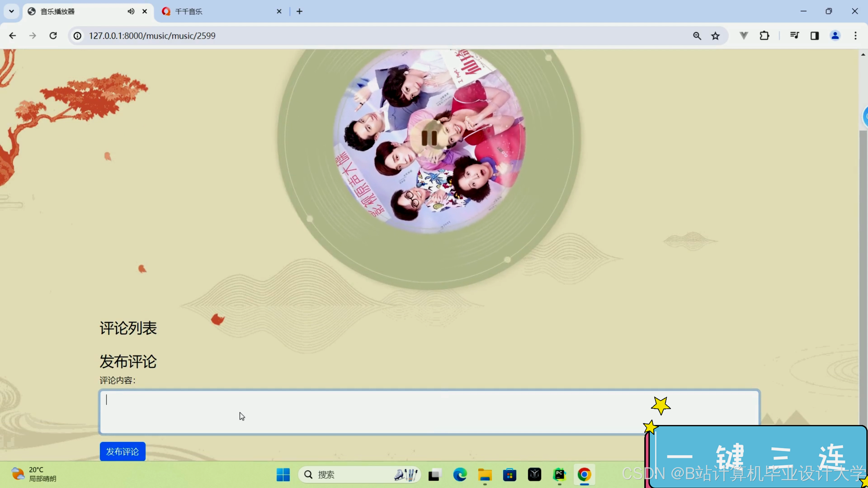The height and width of the screenshot is (488, 868).
Task: Open PyCharm from the taskbar
Action: tap(559, 474)
